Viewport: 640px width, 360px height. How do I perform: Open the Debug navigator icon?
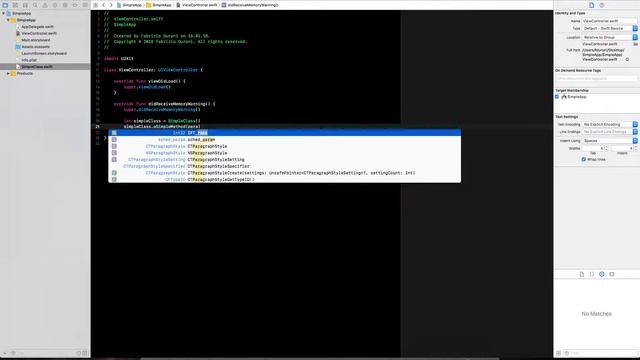tap(65, 5)
